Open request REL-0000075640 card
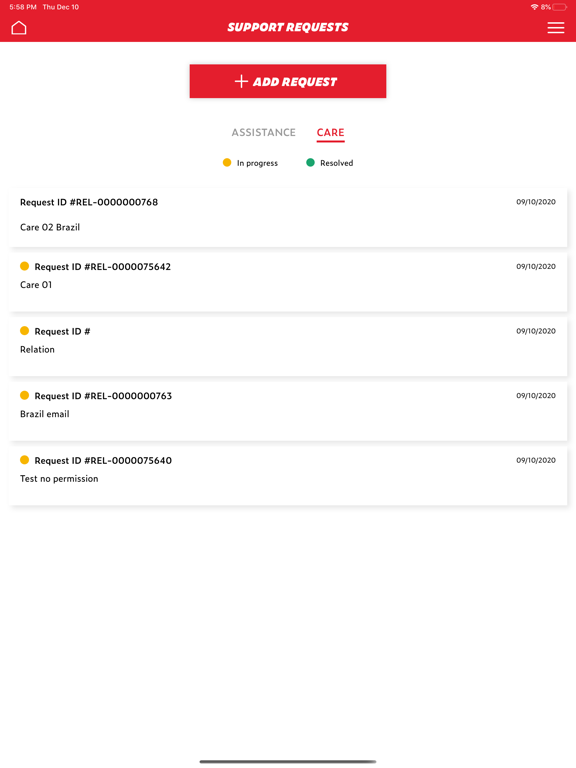576x768 pixels. [x=288, y=476]
